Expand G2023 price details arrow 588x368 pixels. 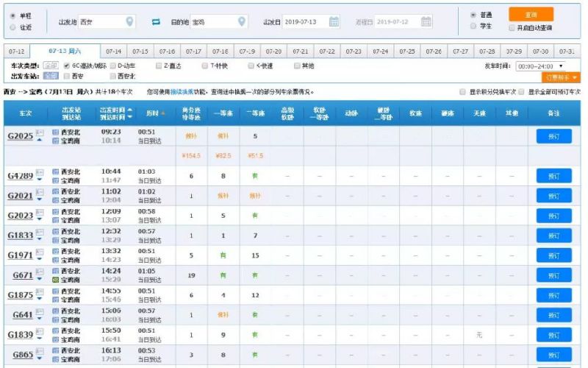pyautogui.click(x=40, y=219)
